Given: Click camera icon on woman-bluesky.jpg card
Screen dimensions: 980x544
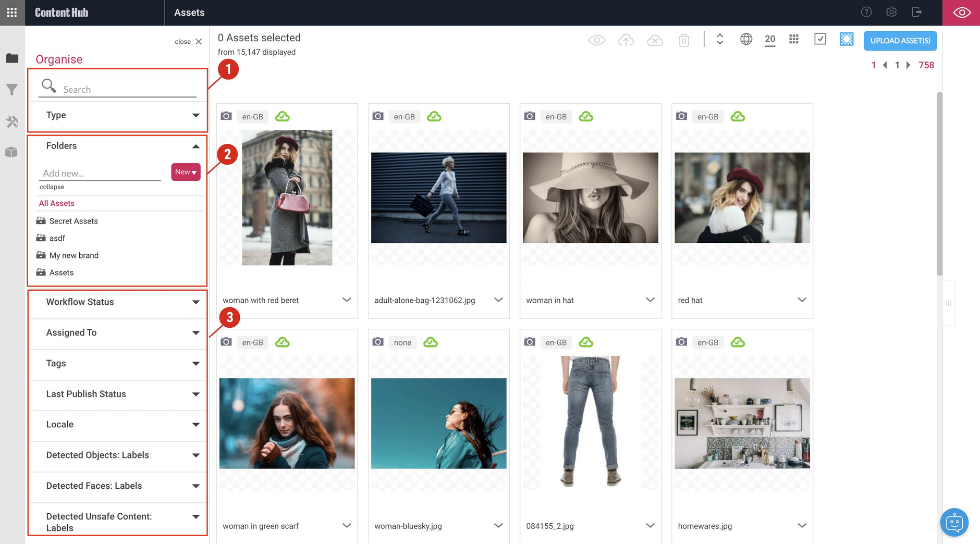Looking at the screenshot, I should point(378,342).
